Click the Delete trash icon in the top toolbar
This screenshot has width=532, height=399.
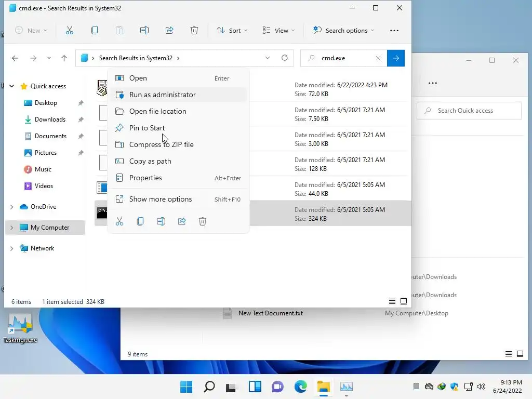coord(194,31)
